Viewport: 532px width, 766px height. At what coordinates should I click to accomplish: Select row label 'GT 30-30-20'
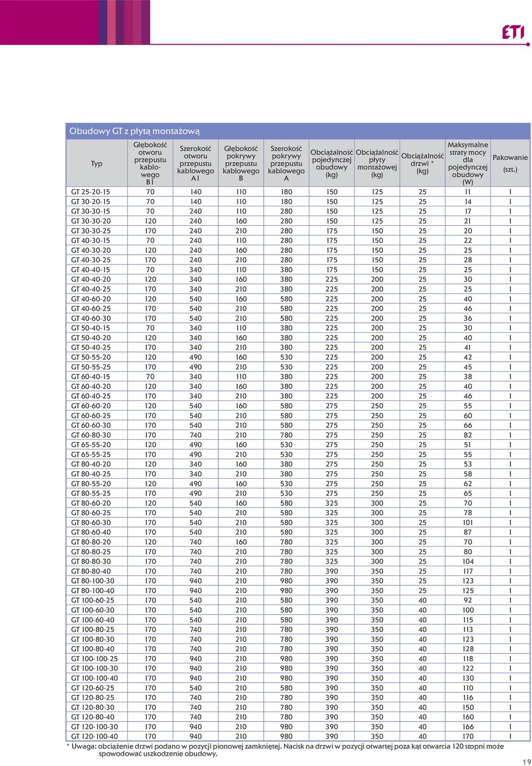tap(91, 221)
